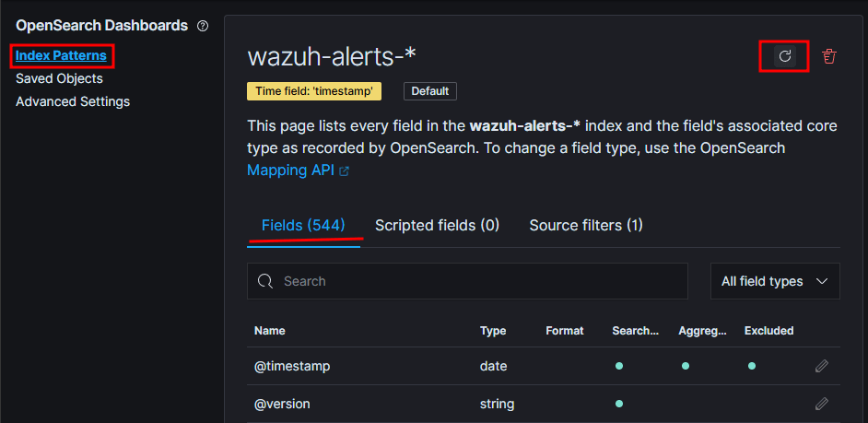Focus the fields Search input box
868x423 pixels.
pyautogui.click(x=479, y=281)
